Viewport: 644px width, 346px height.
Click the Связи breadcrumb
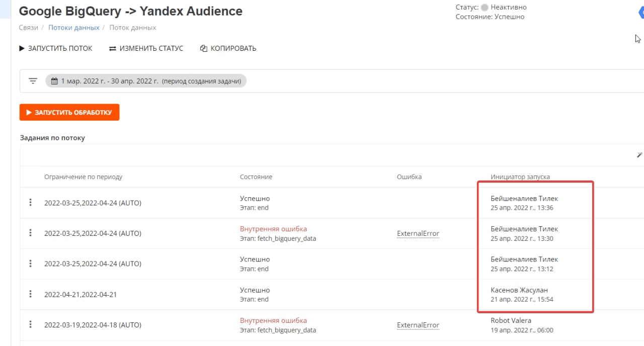[29, 28]
